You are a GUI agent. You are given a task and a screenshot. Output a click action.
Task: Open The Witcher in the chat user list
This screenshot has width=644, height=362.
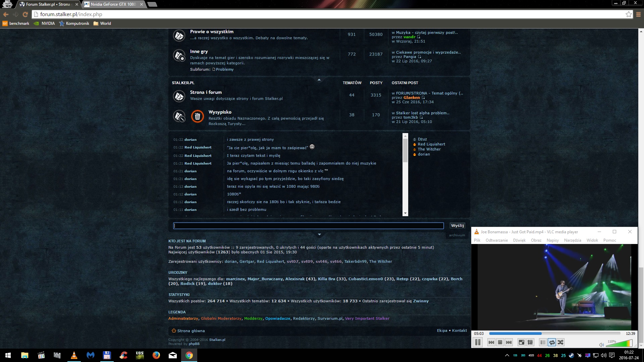click(x=429, y=149)
